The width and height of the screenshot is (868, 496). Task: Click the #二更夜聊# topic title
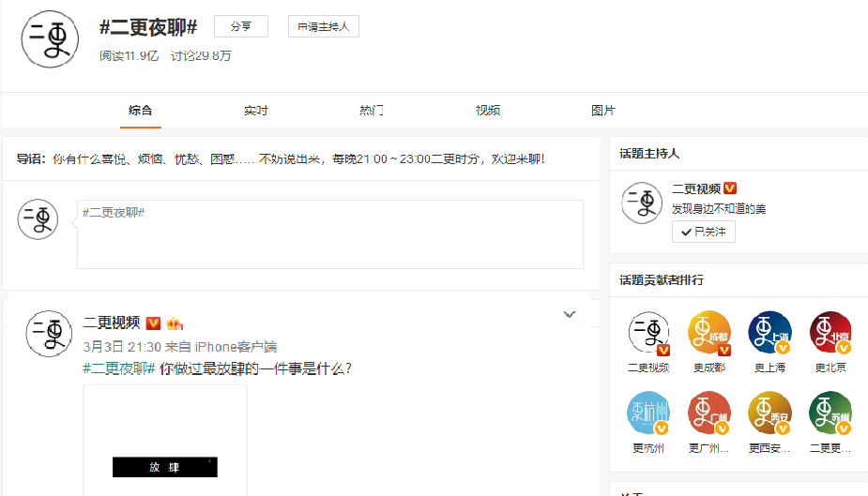[148, 27]
